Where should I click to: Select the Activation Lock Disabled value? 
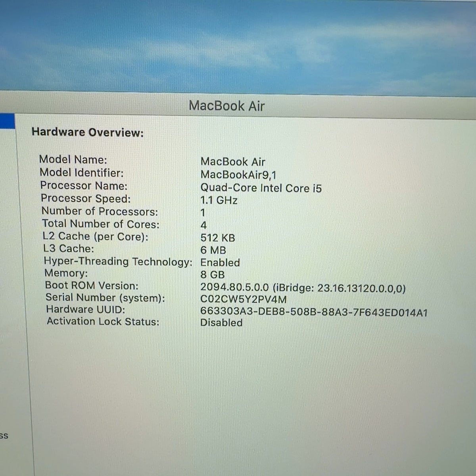point(221,322)
